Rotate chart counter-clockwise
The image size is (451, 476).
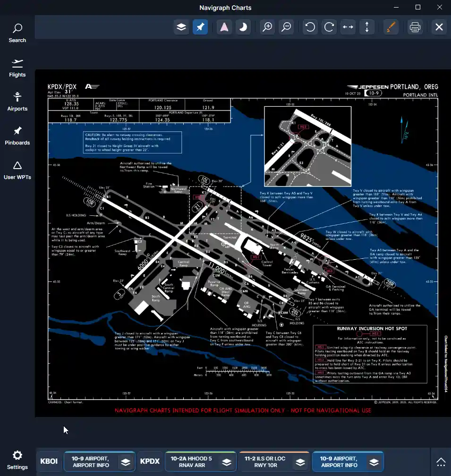[x=310, y=27]
